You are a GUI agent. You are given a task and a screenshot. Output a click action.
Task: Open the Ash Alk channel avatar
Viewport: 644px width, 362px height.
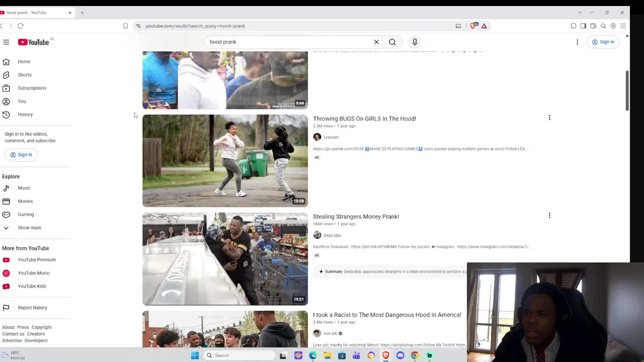pyautogui.click(x=317, y=333)
